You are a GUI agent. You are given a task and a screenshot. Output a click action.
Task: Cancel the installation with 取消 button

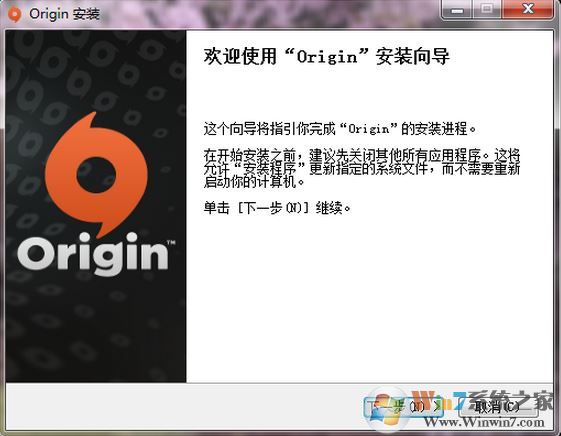(x=498, y=407)
